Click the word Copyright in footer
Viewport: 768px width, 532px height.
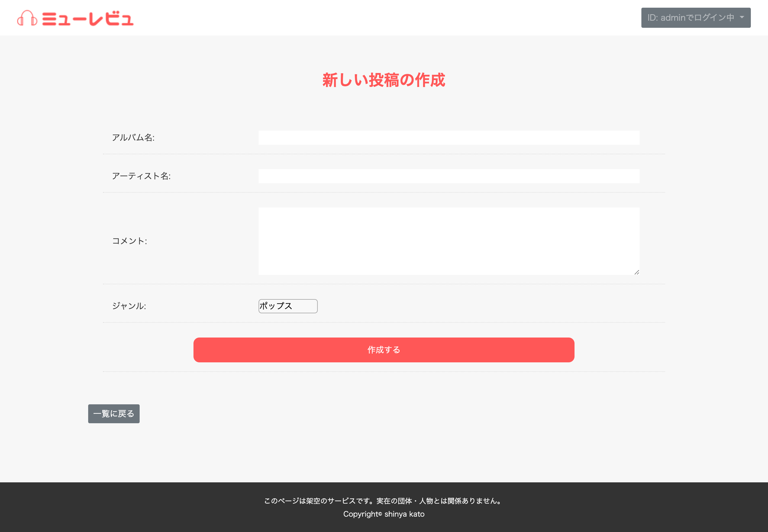pos(361,514)
